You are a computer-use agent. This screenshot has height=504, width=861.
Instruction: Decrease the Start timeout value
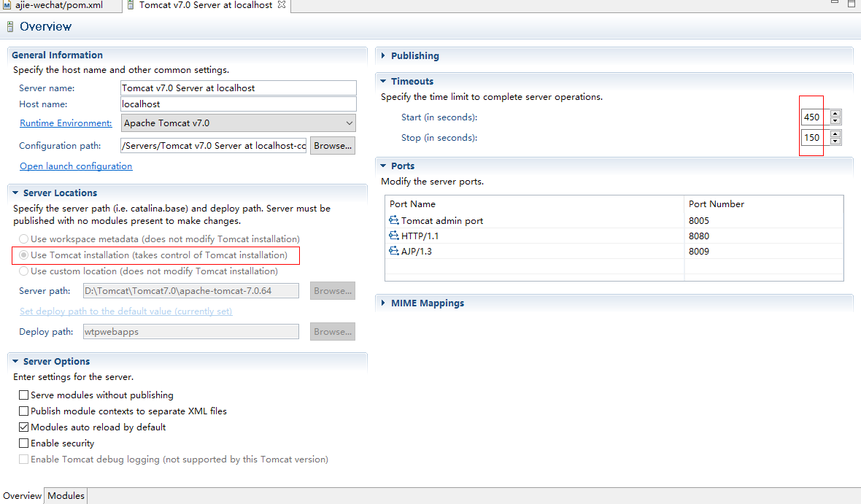tap(835, 120)
